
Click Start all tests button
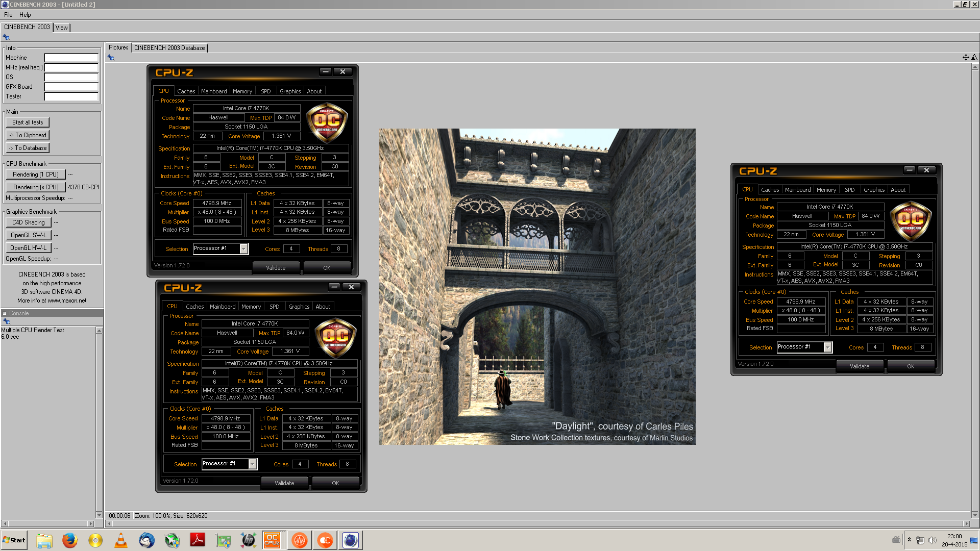click(x=28, y=122)
